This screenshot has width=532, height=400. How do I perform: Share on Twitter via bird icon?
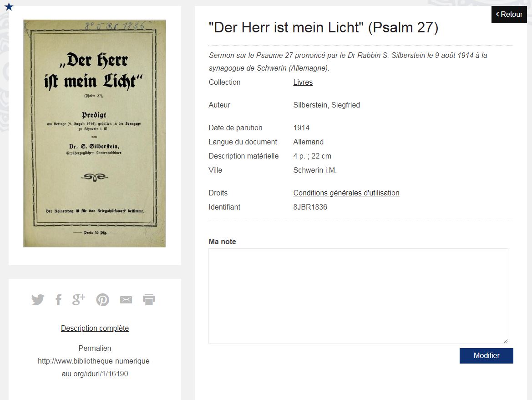38,300
